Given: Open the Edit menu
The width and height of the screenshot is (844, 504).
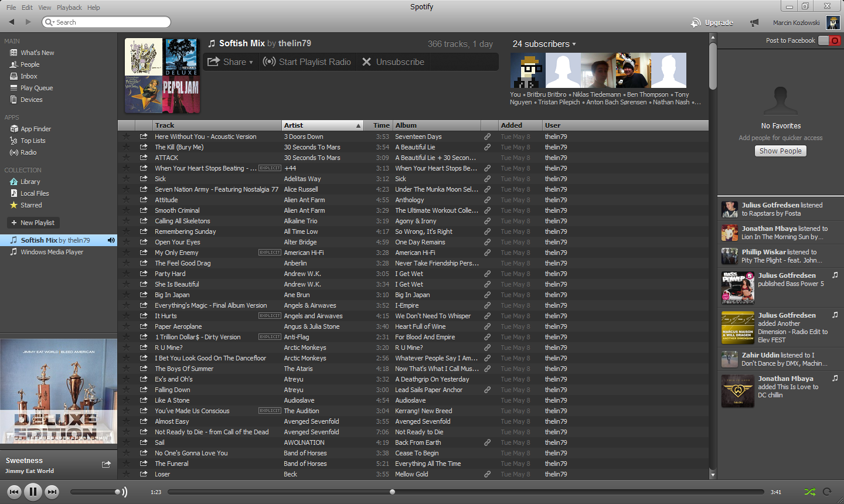Looking at the screenshot, I should [x=27, y=8].
